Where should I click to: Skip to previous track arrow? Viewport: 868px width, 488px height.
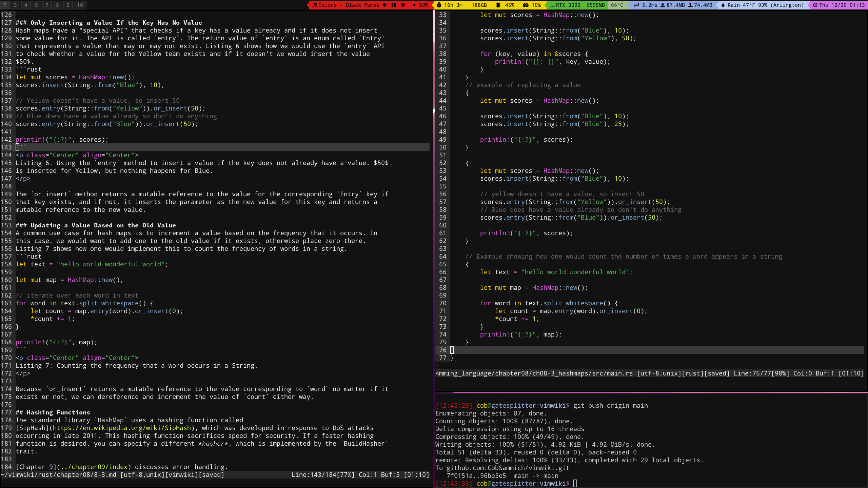tap(384, 5)
